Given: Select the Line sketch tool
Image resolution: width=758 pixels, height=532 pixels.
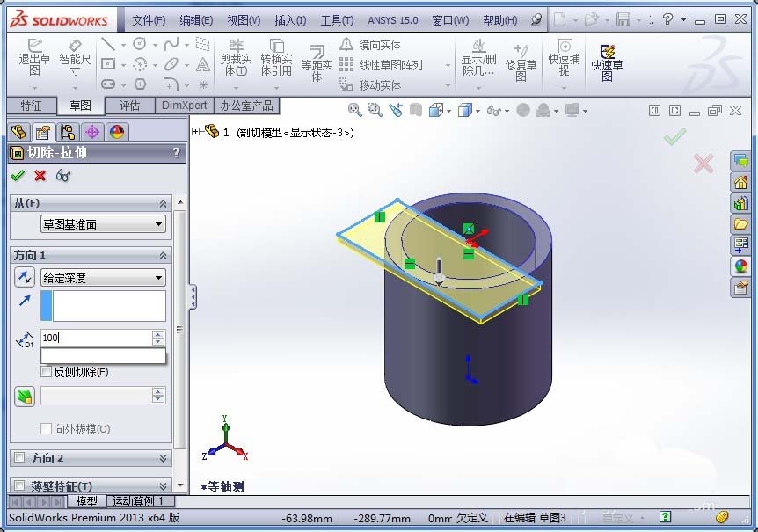Looking at the screenshot, I should [108, 45].
